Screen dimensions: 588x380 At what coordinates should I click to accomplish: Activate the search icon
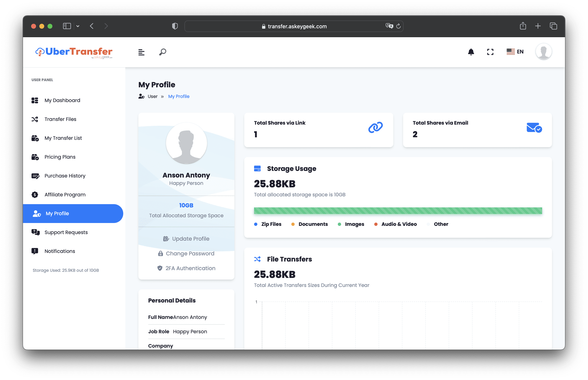[x=162, y=52]
